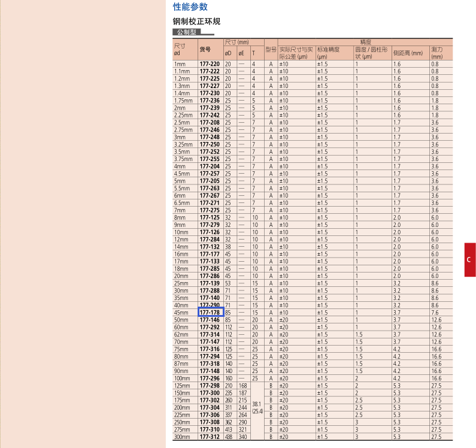Click the øD column header

tap(228, 53)
